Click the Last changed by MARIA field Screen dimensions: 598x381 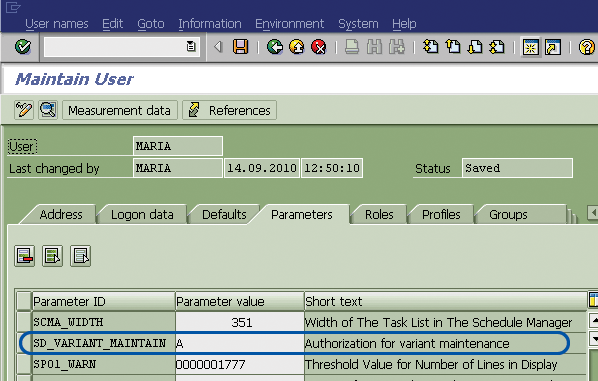click(x=178, y=168)
